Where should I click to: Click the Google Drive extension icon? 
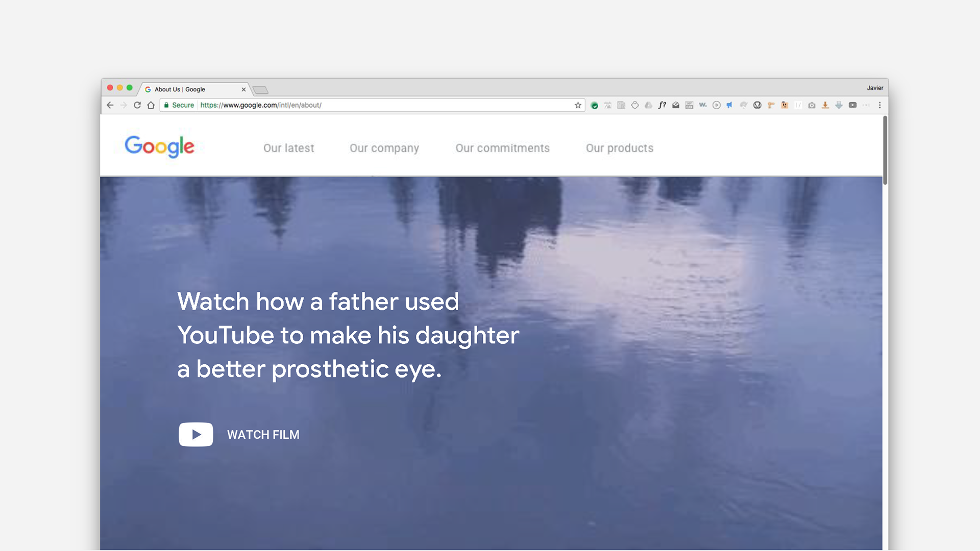pos(648,105)
